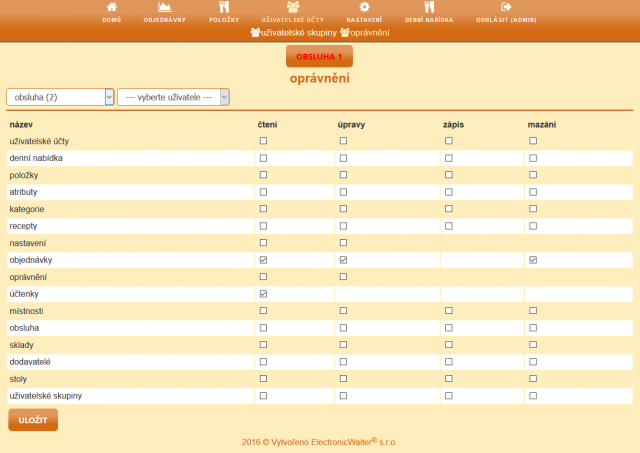Image resolution: width=640 pixels, height=453 pixels.
Task: Uncheck čtení checkbox for objednávky
Action: (x=263, y=260)
